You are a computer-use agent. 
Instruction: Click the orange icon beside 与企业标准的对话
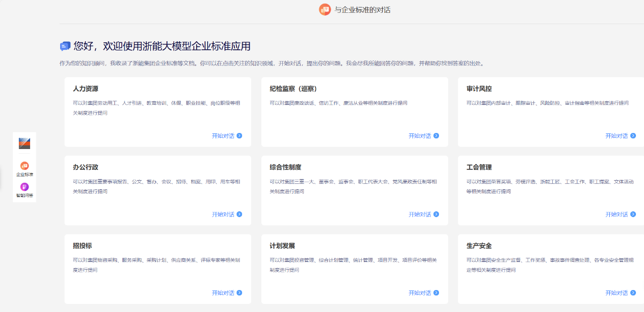(x=325, y=9)
